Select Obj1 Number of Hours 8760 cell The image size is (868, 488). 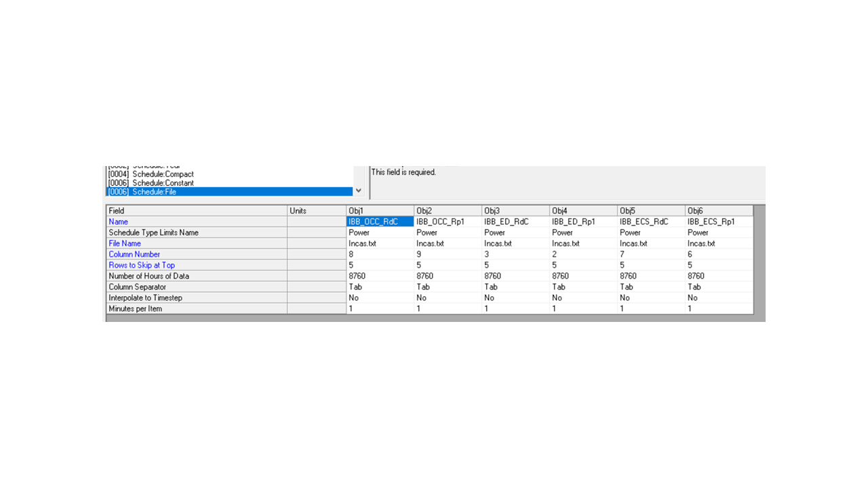pyautogui.click(x=380, y=276)
